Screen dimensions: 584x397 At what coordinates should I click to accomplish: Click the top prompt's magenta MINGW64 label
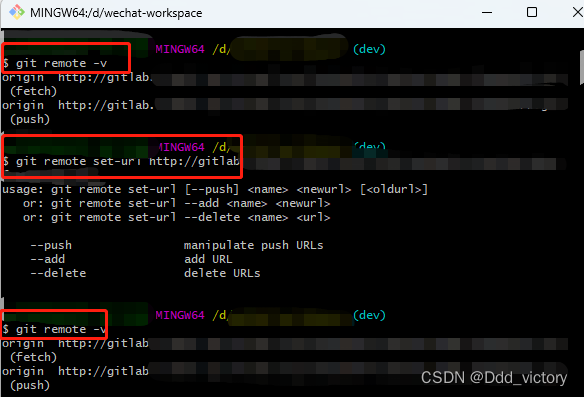point(180,49)
